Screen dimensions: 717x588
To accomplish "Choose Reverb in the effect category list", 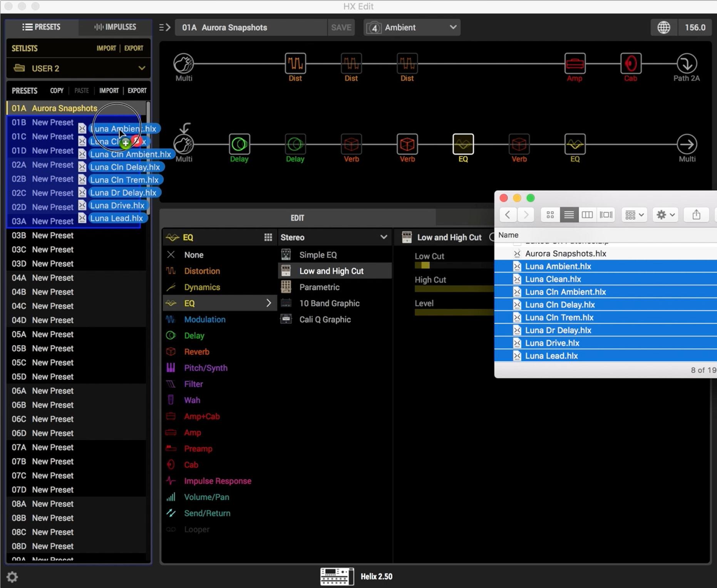I will [196, 352].
